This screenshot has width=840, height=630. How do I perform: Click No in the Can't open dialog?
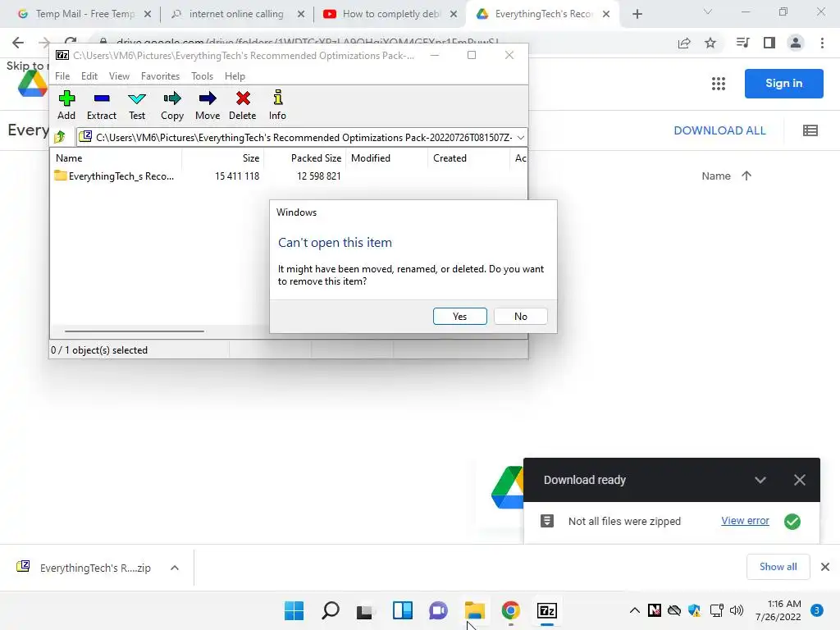(520, 316)
